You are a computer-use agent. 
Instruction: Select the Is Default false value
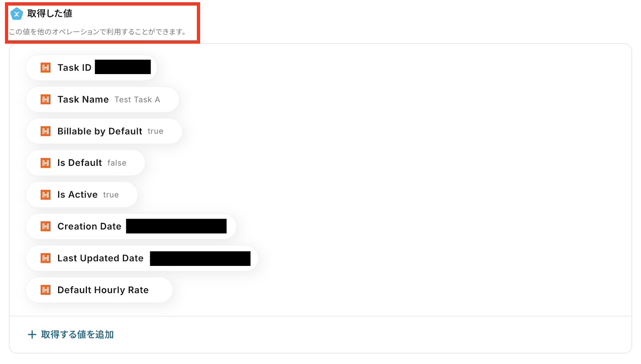(x=117, y=163)
